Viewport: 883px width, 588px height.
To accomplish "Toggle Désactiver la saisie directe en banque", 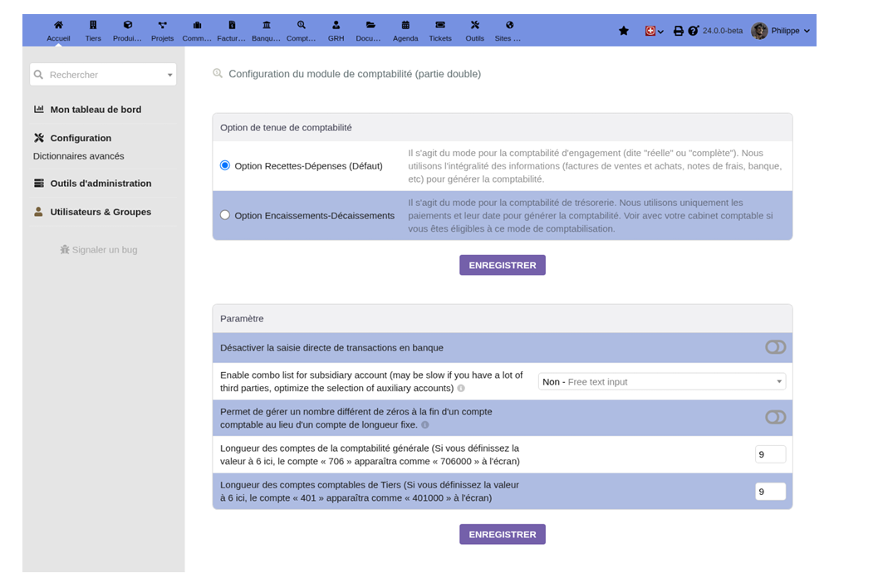I will tap(776, 347).
